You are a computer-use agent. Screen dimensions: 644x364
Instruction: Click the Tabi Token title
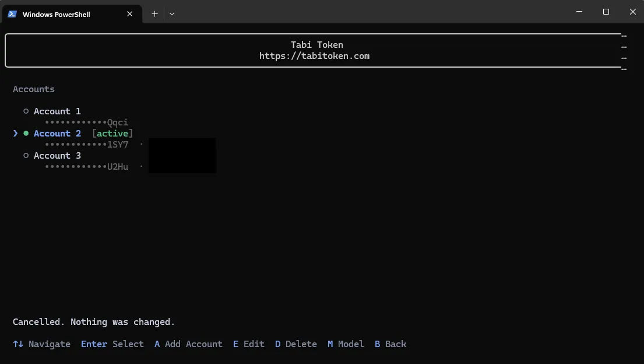pyautogui.click(x=316, y=44)
